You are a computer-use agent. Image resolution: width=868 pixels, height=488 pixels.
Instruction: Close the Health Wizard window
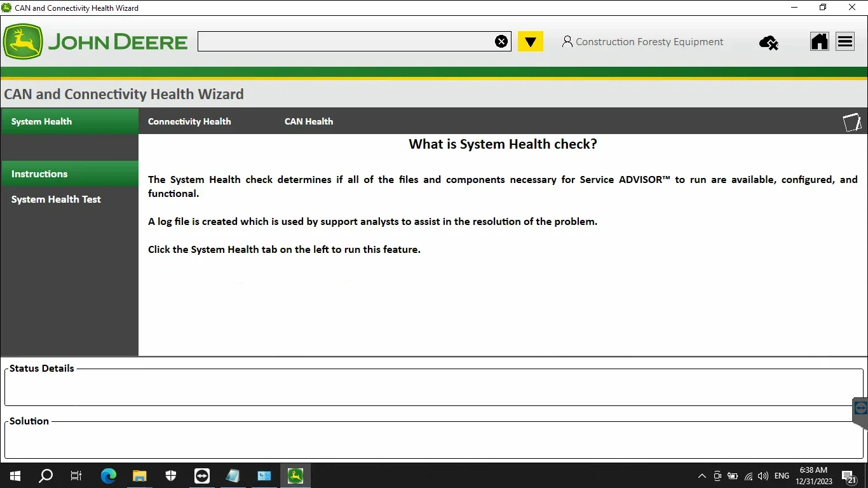(x=852, y=8)
